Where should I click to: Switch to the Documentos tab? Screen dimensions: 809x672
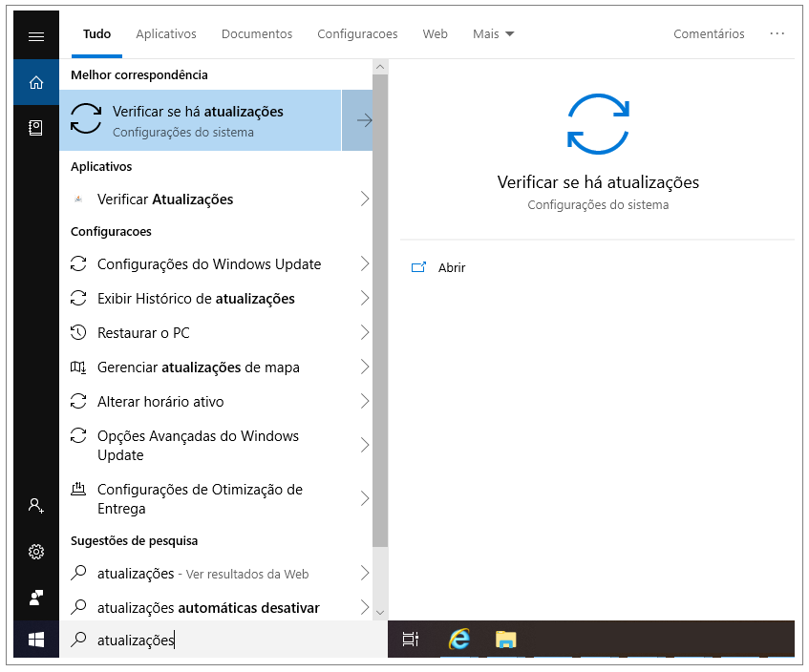257,34
